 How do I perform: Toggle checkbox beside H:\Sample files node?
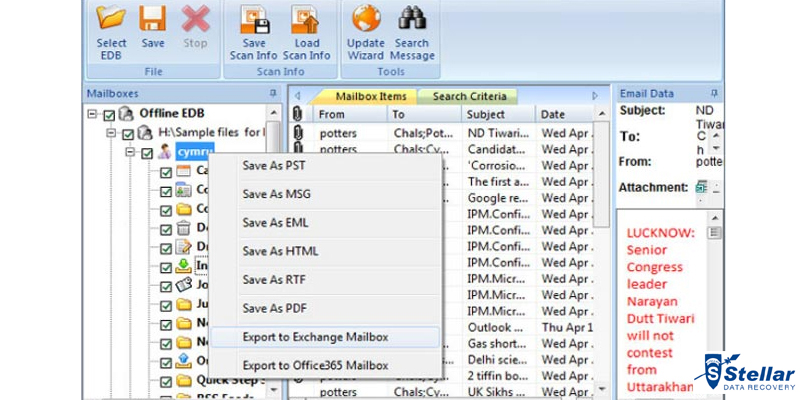click(x=128, y=132)
